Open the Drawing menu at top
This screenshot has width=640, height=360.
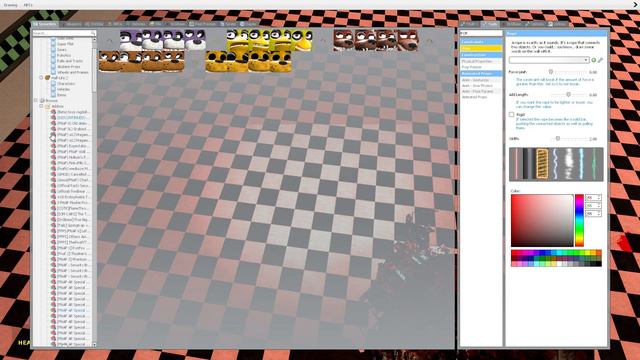[x=11, y=5]
